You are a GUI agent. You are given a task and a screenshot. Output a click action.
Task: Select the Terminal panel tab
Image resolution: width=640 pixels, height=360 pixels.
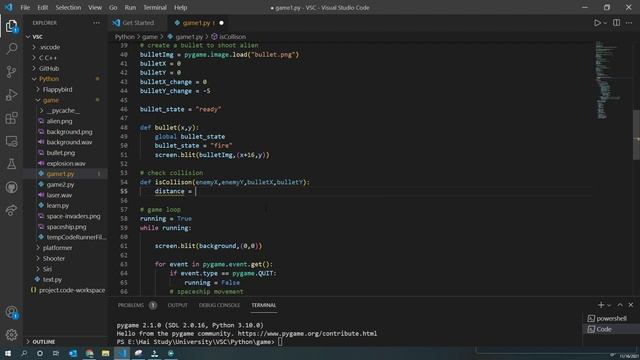tap(264, 305)
